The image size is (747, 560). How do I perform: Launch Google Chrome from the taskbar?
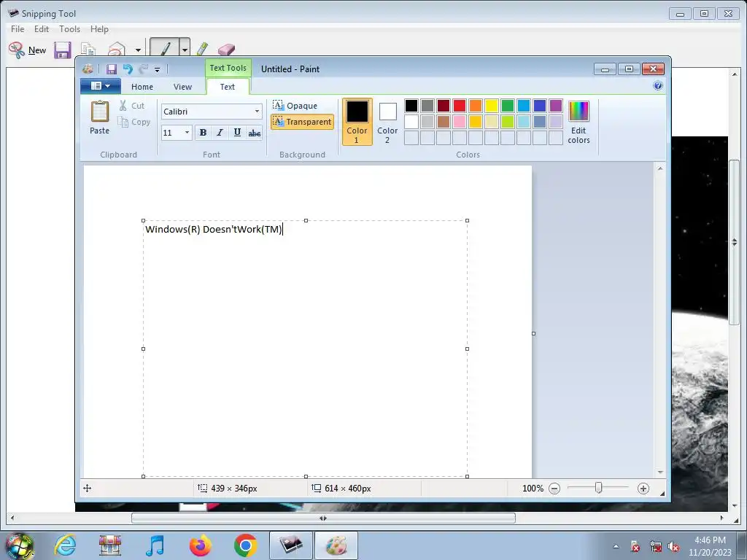click(x=245, y=545)
